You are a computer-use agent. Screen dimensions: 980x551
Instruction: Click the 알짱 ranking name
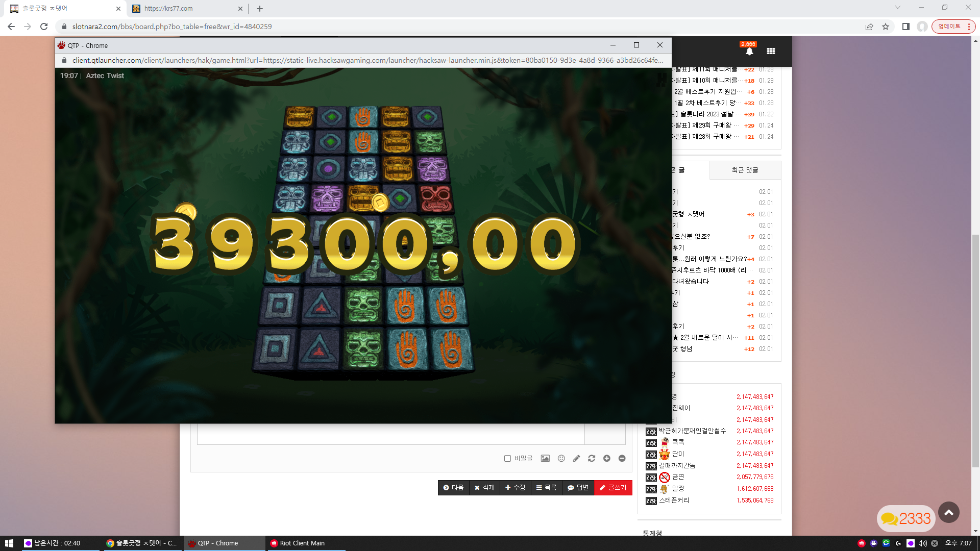[678, 489]
